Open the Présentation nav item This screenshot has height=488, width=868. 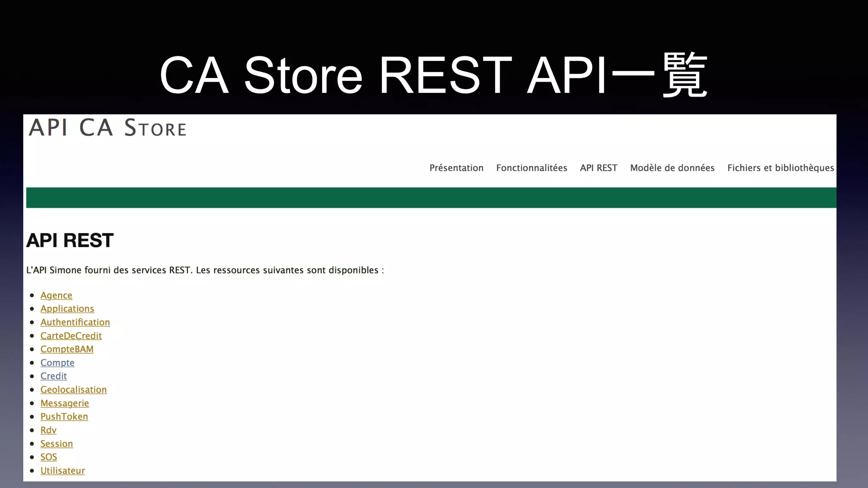[x=456, y=168]
